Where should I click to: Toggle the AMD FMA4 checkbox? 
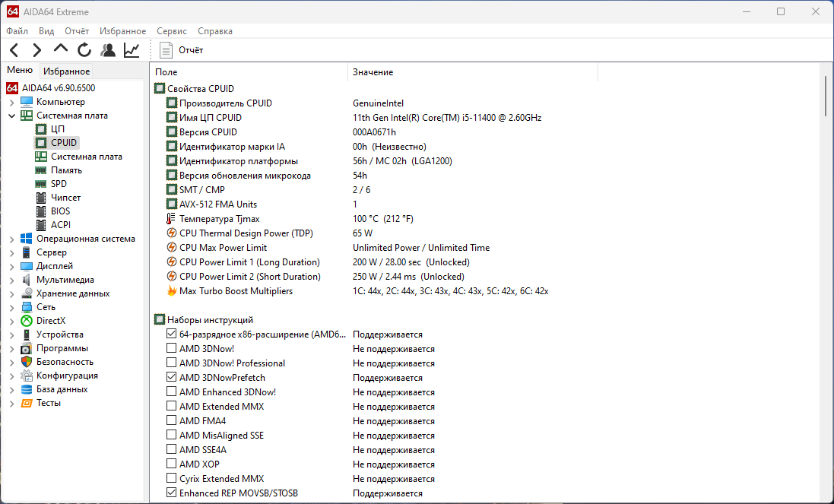(x=171, y=420)
